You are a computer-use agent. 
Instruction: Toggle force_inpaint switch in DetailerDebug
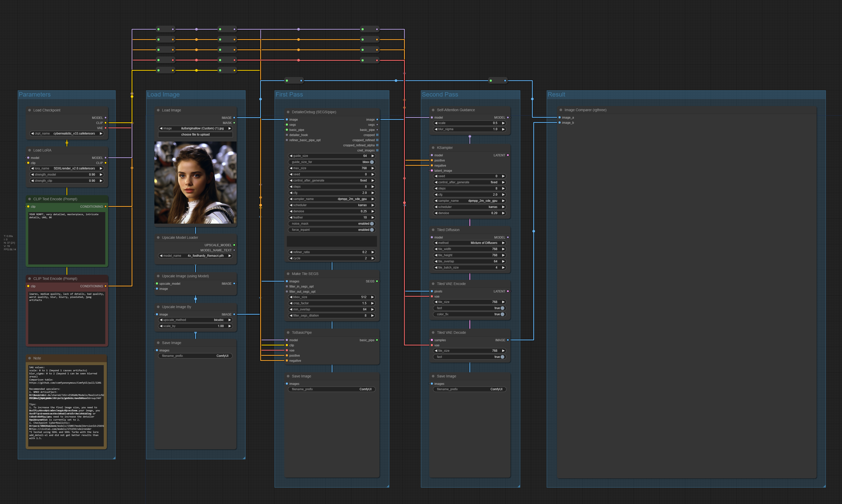coord(372,230)
